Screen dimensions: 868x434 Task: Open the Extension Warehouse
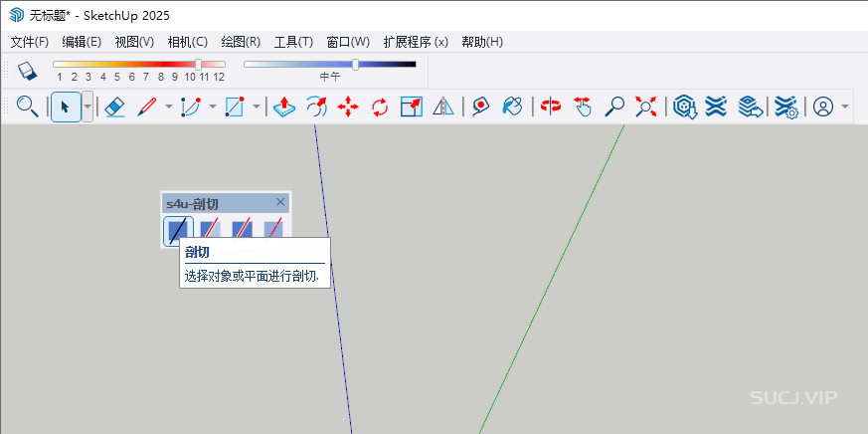click(716, 106)
